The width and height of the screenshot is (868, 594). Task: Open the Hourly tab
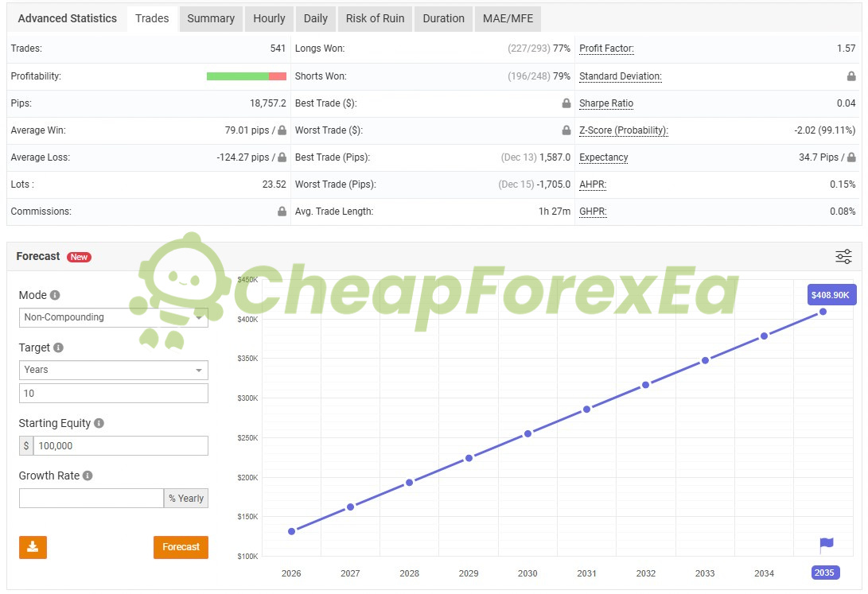click(x=269, y=19)
